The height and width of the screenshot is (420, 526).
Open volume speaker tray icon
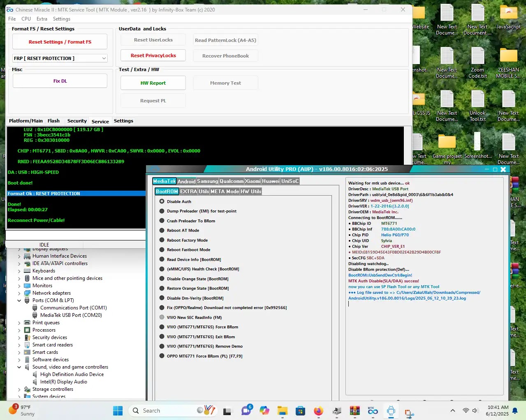[x=475, y=411]
